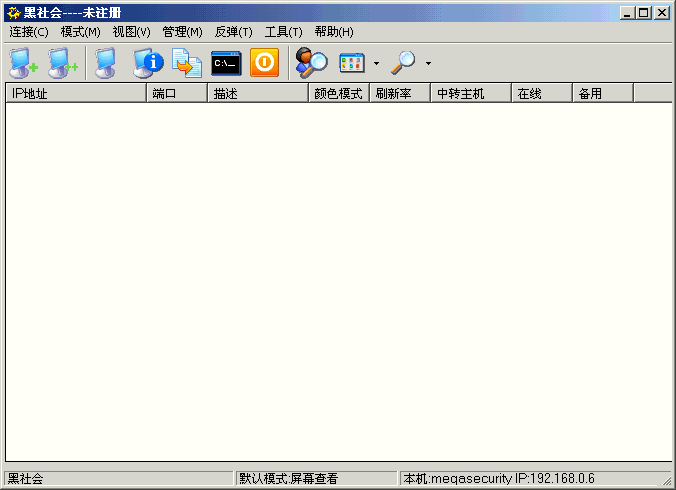Viewport: 676px width, 490px height.
Task: Open the 帮助(H) menu
Action: [334, 32]
